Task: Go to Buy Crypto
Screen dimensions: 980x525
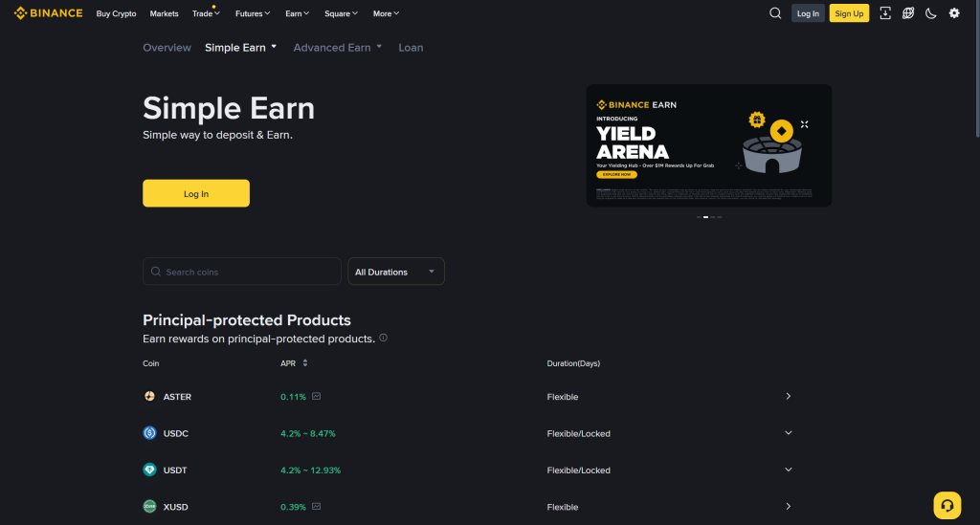Action: 116,13
